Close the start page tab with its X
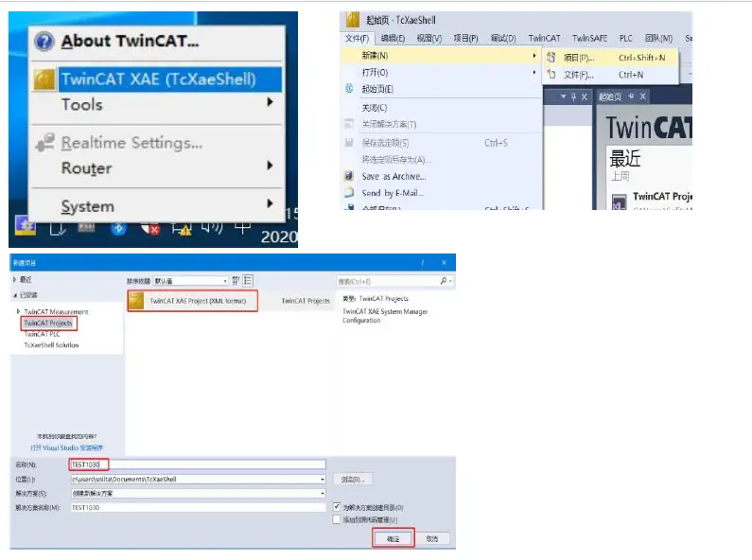Screen dimensions: 752x560 (642, 96)
